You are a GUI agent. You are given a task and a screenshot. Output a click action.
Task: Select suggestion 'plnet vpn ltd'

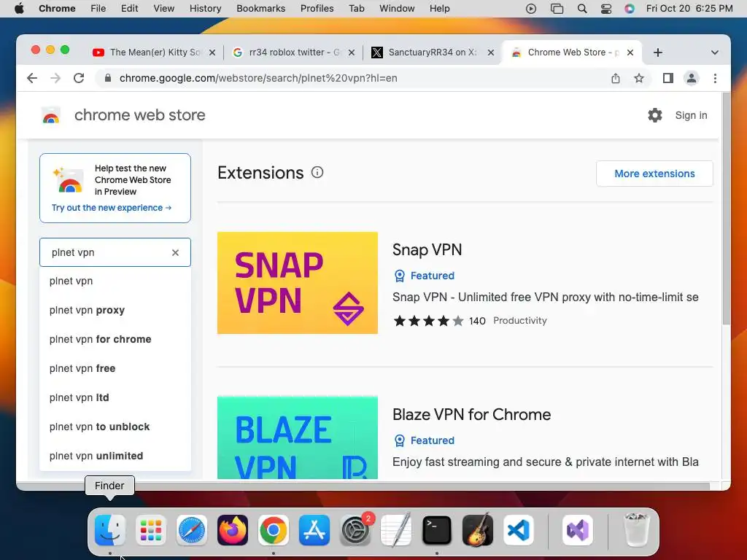pos(115,397)
